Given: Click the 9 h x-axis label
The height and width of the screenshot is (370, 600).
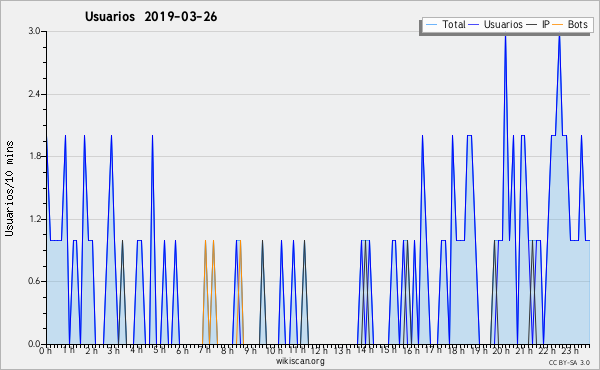Looking at the screenshot, I should [x=250, y=351].
